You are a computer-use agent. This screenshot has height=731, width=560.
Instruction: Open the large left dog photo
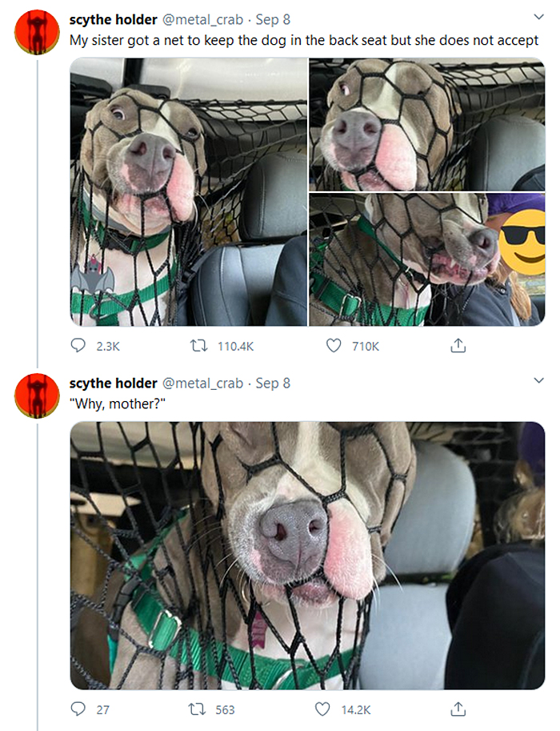click(x=188, y=192)
